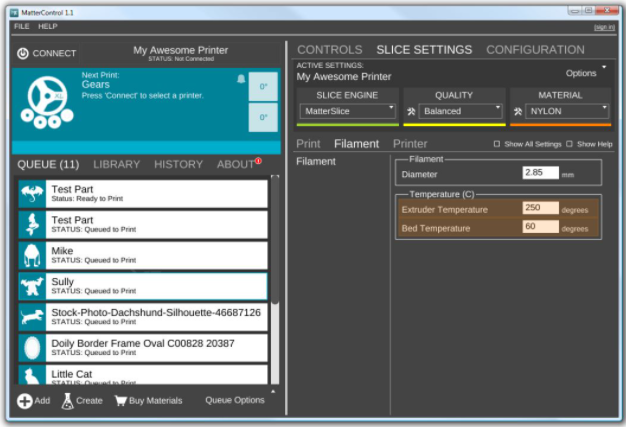Click the lower temperature readout box
This screenshot has height=427, width=626.
pyautogui.click(x=263, y=117)
